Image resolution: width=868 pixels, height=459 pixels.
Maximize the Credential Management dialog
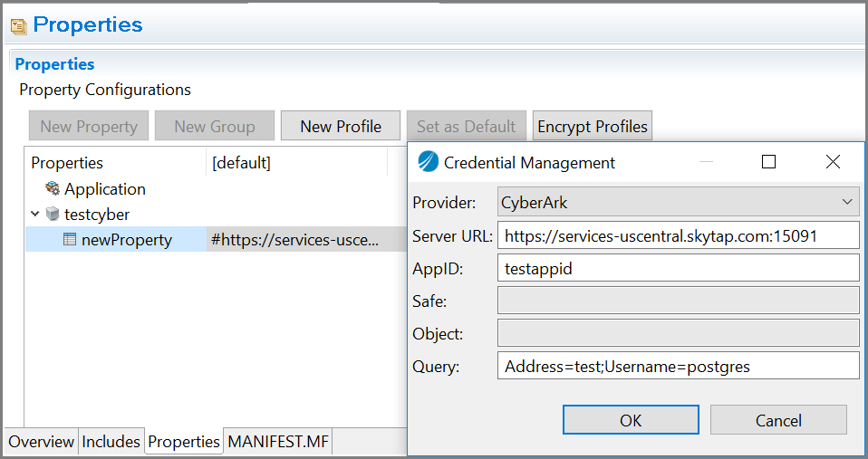[x=768, y=162]
